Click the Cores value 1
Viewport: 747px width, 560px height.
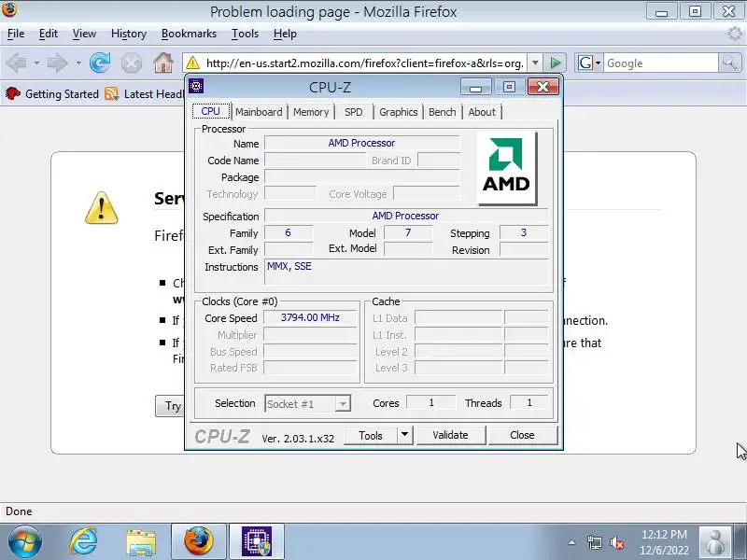431,403
